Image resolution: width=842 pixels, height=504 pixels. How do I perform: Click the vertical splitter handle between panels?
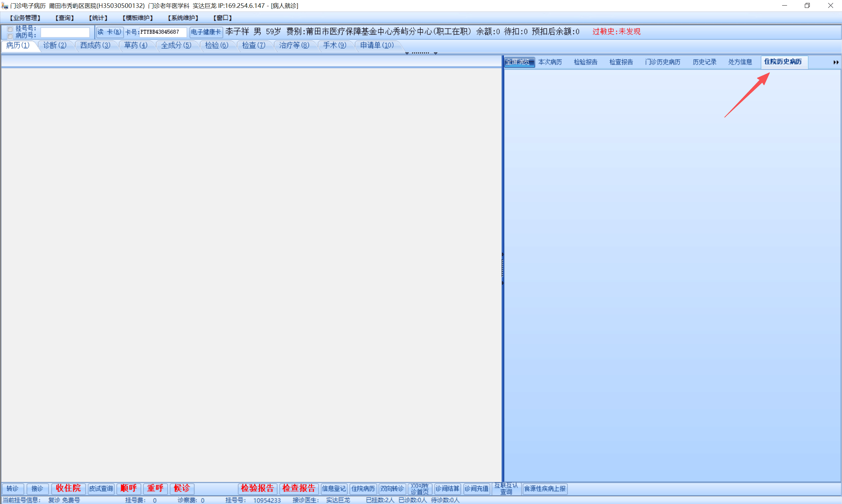(x=502, y=268)
